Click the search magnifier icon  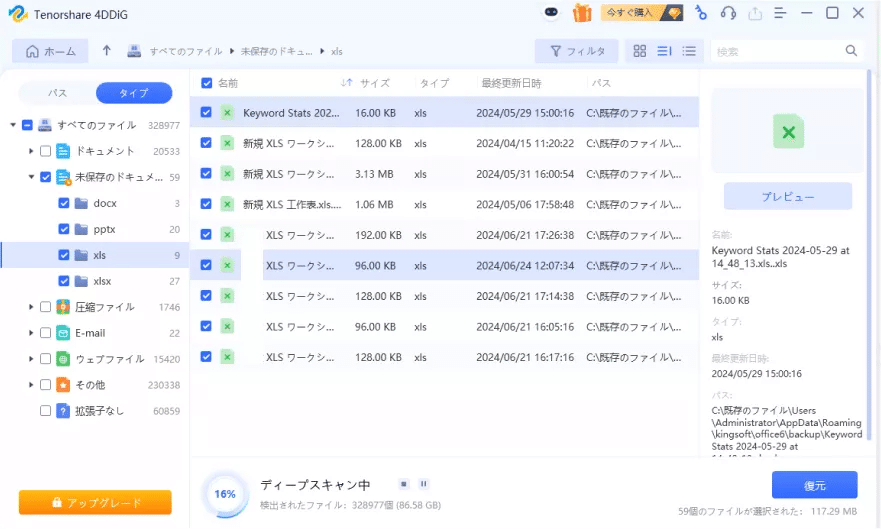(x=851, y=51)
